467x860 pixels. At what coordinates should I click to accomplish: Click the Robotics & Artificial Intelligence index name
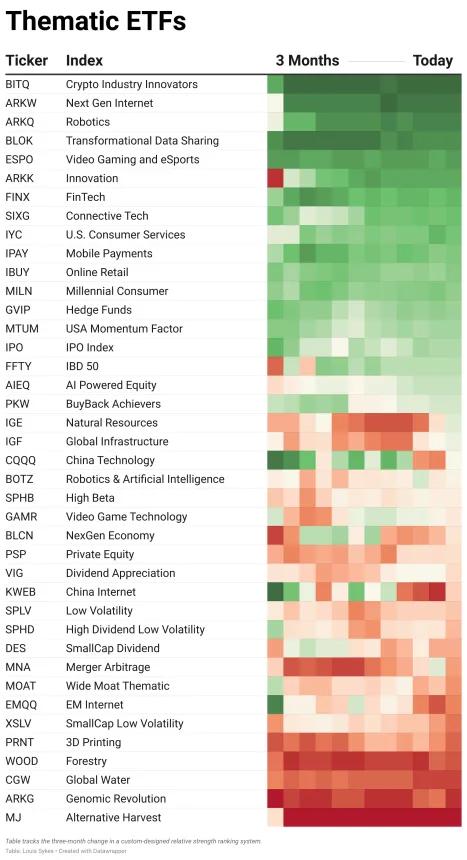click(145, 479)
